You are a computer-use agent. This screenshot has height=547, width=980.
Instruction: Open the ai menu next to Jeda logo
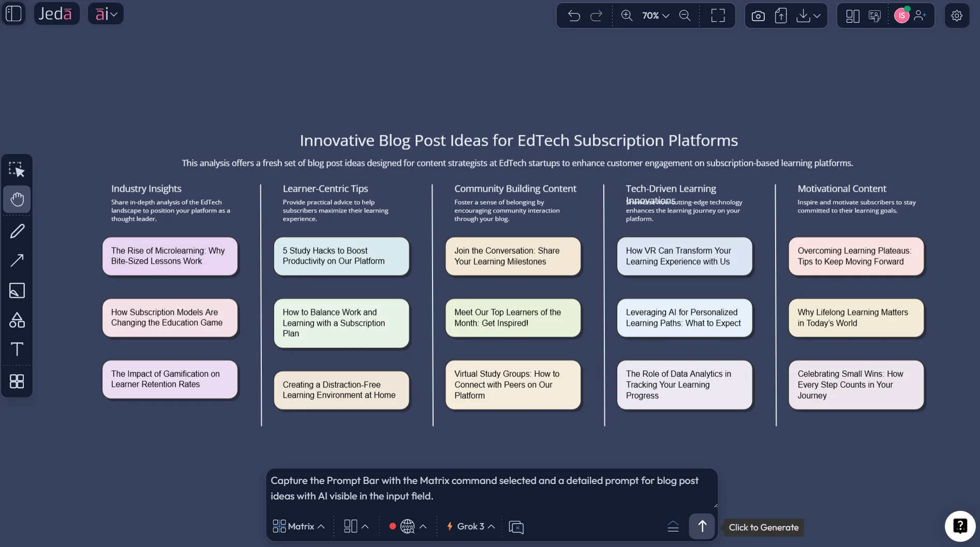pos(106,13)
